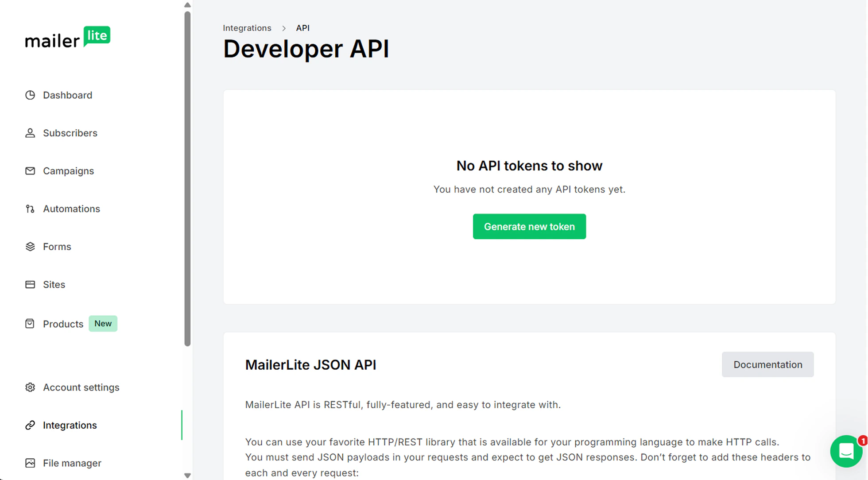Click the New badge beside Products
This screenshot has height=480, width=868.
click(103, 324)
